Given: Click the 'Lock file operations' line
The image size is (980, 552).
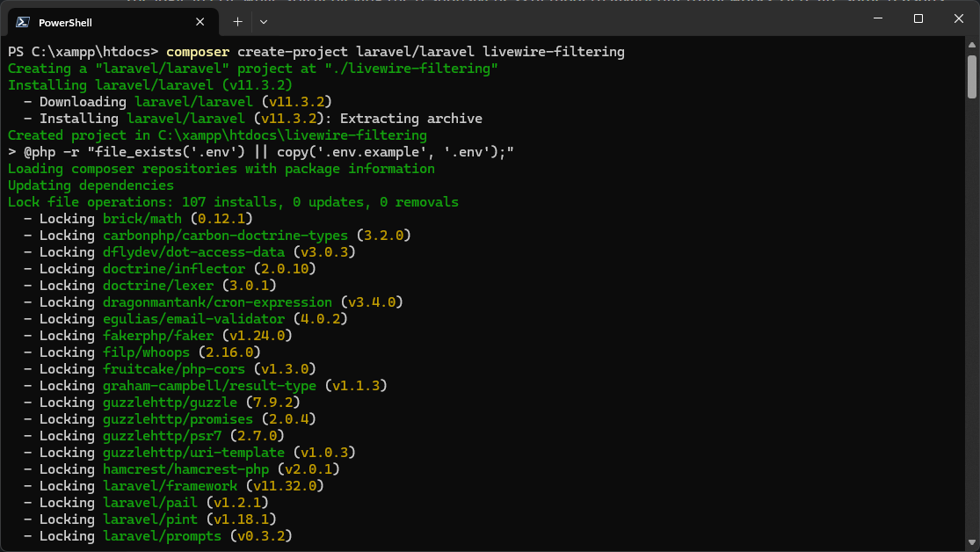Looking at the screenshot, I should (x=233, y=202).
